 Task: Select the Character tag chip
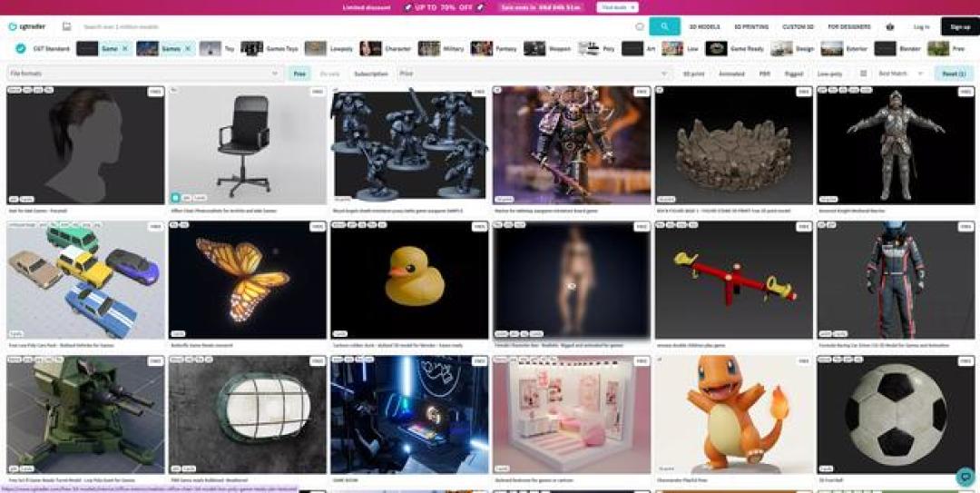tap(386, 48)
